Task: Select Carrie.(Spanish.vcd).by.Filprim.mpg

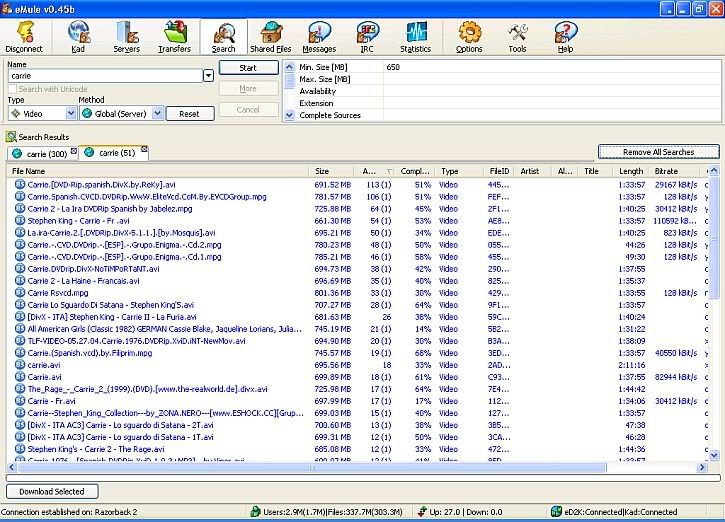Action: [90, 353]
